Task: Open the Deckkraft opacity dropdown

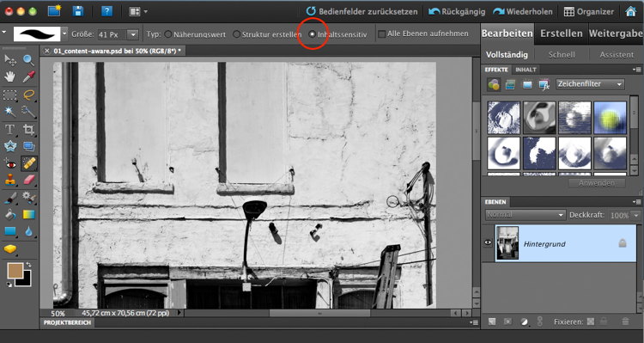Action: click(636, 215)
